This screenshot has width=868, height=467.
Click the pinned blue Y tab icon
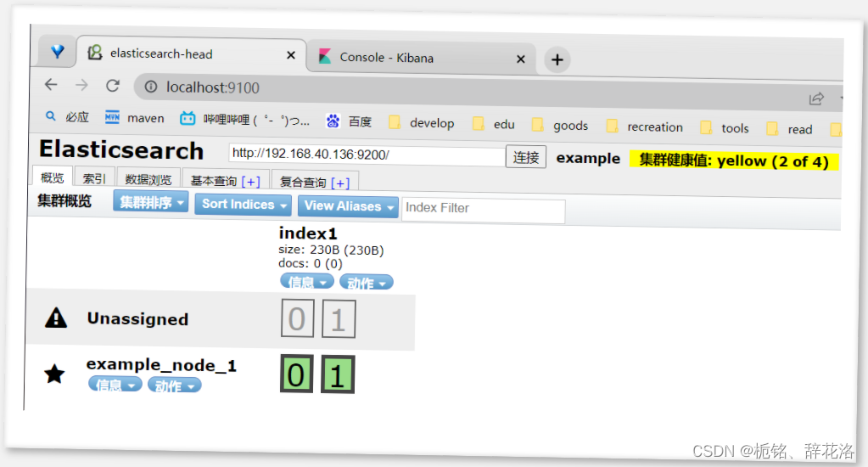coord(58,52)
